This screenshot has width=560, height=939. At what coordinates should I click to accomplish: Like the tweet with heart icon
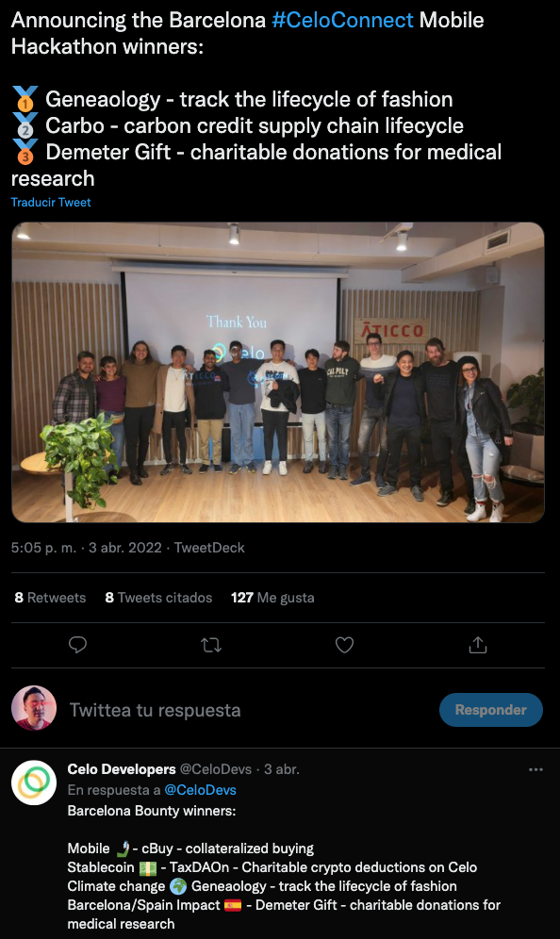344,645
